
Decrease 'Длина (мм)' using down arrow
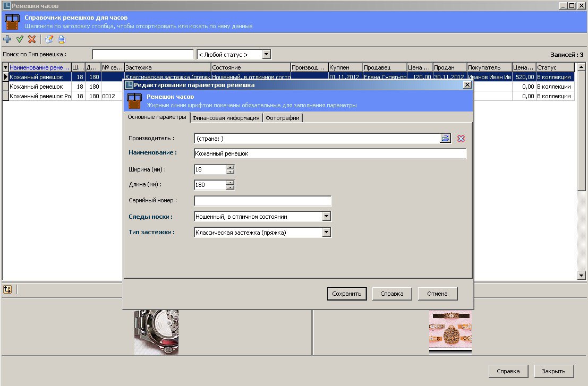pyautogui.click(x=230, y=187)
